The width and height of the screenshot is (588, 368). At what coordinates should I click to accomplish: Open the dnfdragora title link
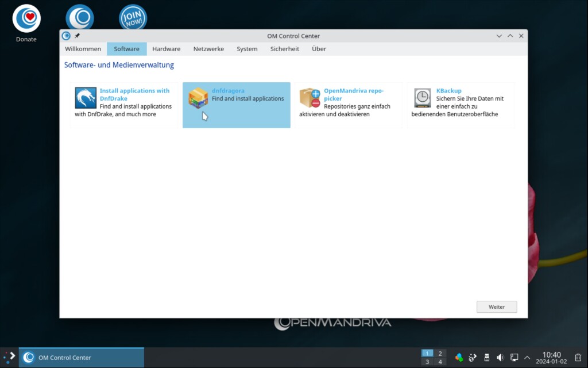point(228,90)
